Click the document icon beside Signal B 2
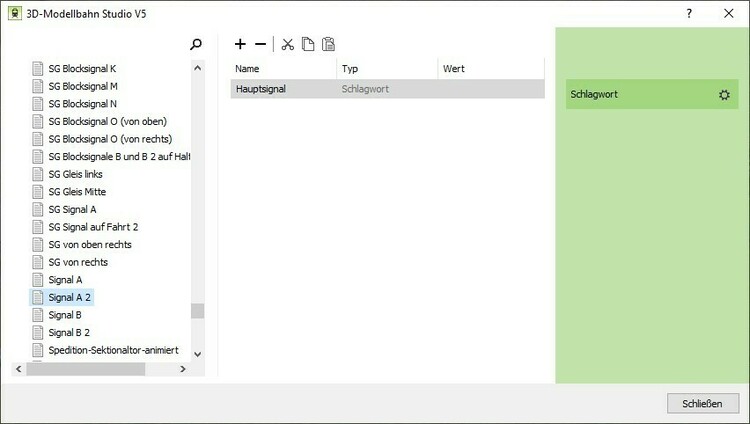This screenshot has width=750, height=424. pos(38,333)
